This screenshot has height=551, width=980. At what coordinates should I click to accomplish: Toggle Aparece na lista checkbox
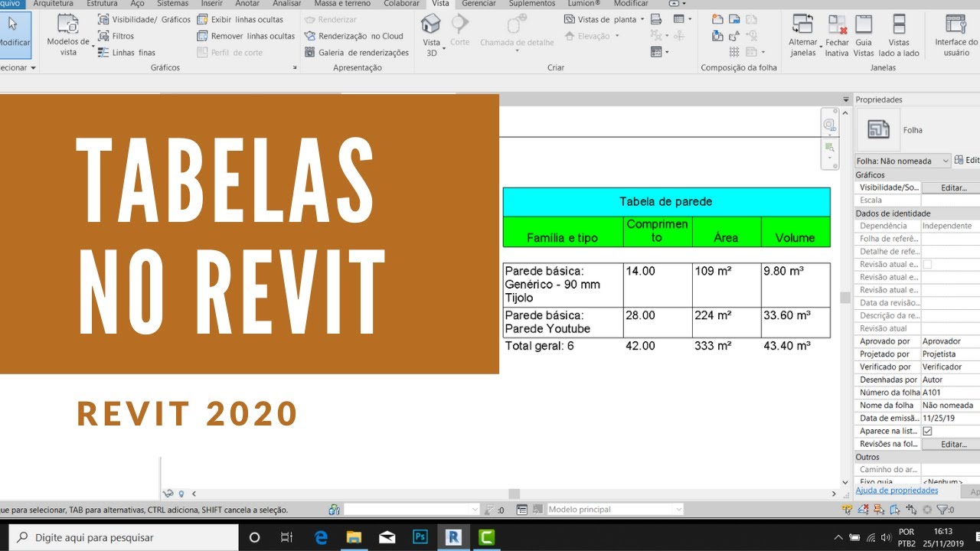(927, 431)
